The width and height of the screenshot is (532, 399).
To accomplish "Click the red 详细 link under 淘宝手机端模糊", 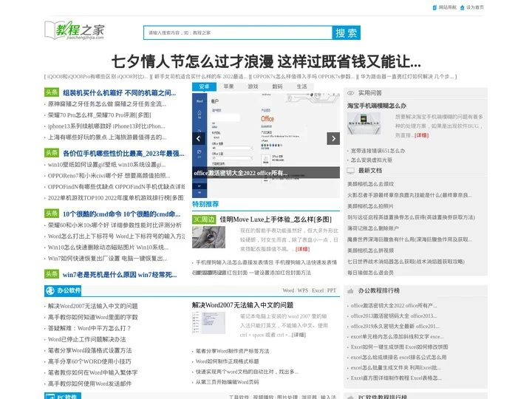I will point(422,135).
